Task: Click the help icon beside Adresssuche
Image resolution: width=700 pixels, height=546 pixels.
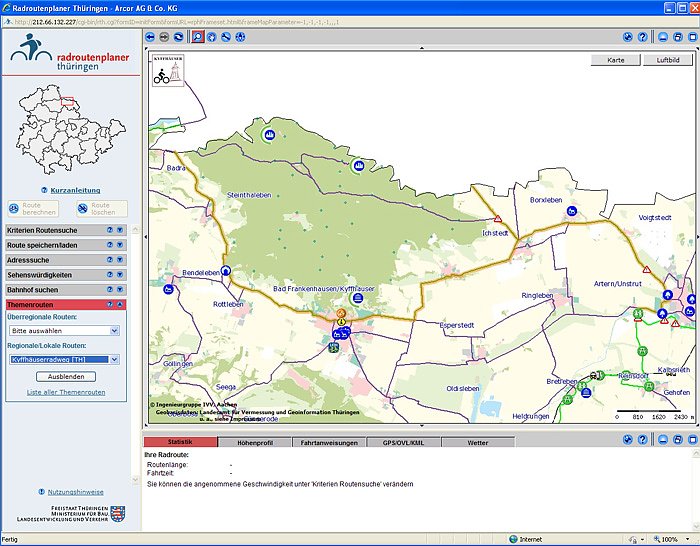Action: (110, 259)
